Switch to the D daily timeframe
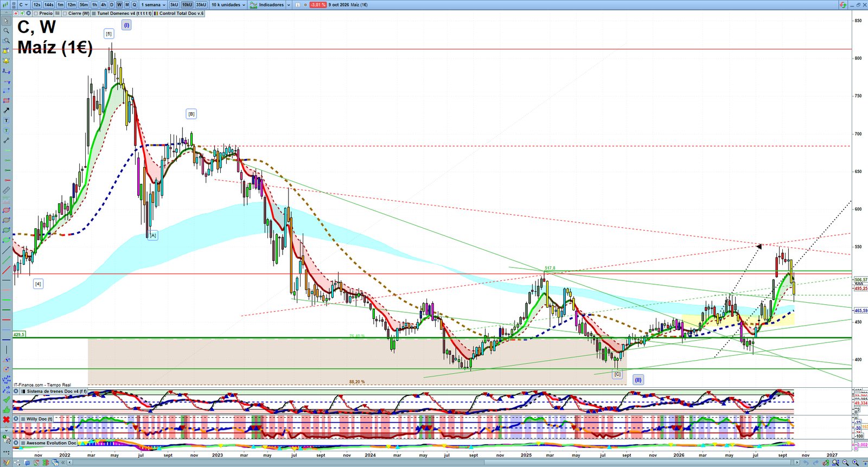Viewport: 868px width, 467px height. click(x=112, y=5)
